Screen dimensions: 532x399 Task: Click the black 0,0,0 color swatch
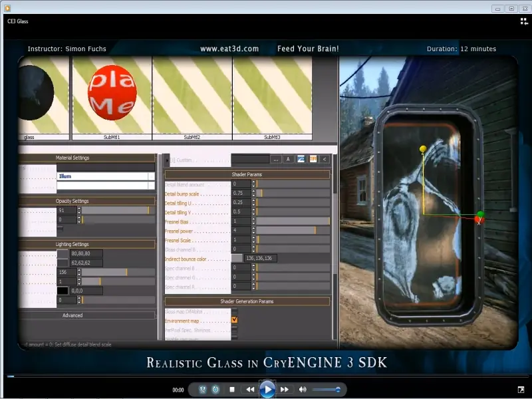(63, 291)
